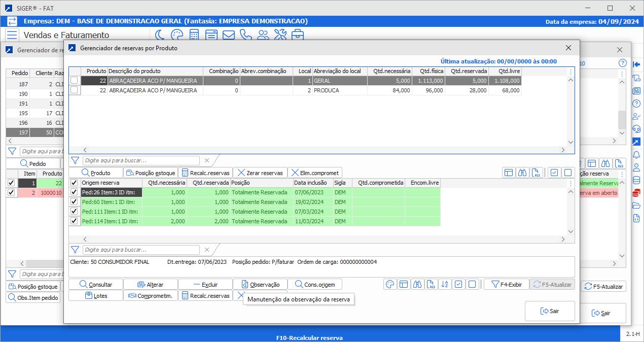The image size is (644, 342).
Task: Export to XLS in bottom toolbar
Action: [431, 285]
